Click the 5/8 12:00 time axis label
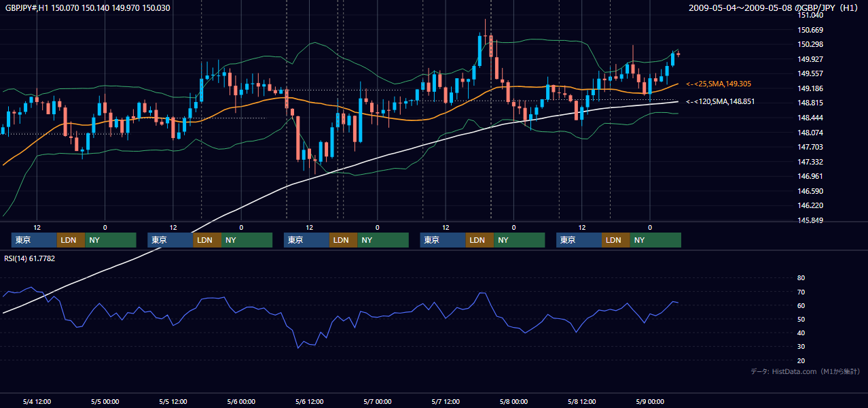Viewport: 868px width, 408px height. coord(581,402)
